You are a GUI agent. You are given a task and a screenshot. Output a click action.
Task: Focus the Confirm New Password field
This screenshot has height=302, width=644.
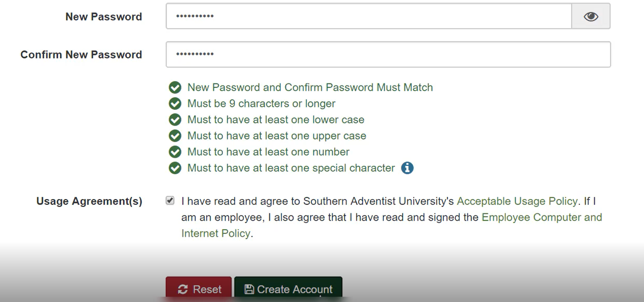(388, 55)
